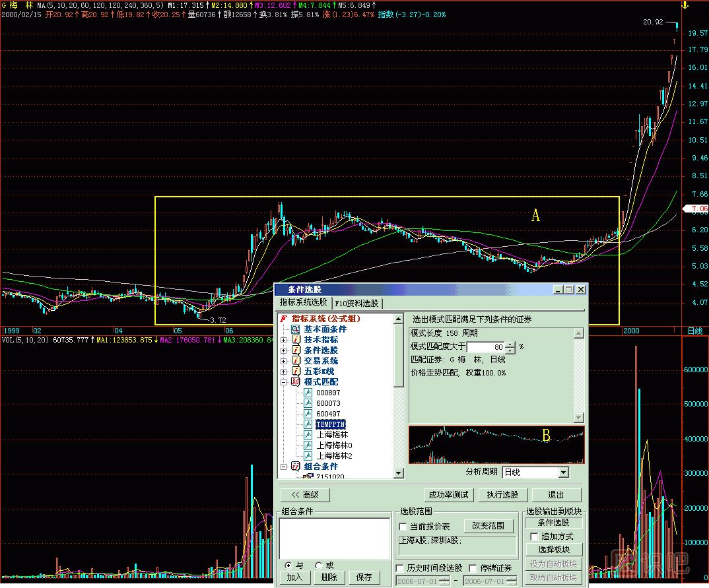Click the pattern B preview thumbnail
This screenshot has width=709, height=588.
pos(496,445)
